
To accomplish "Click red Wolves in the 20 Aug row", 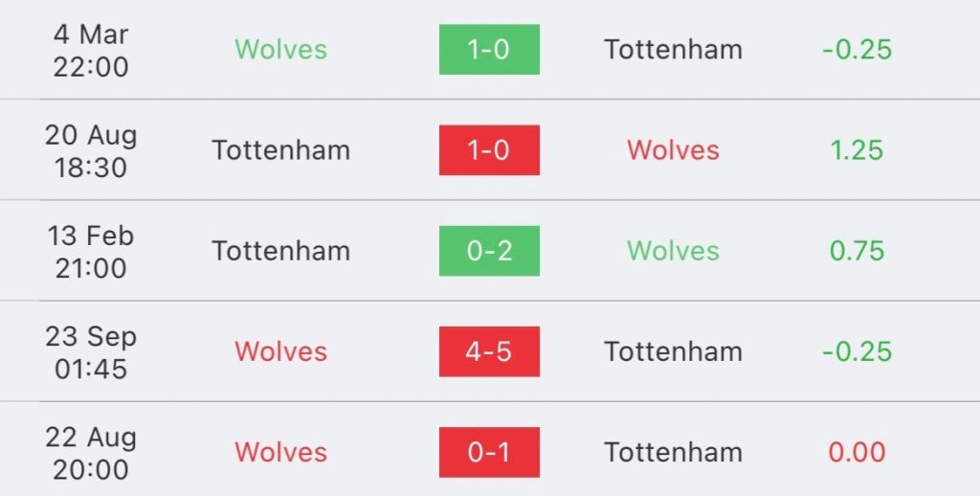I will point(673,150).
